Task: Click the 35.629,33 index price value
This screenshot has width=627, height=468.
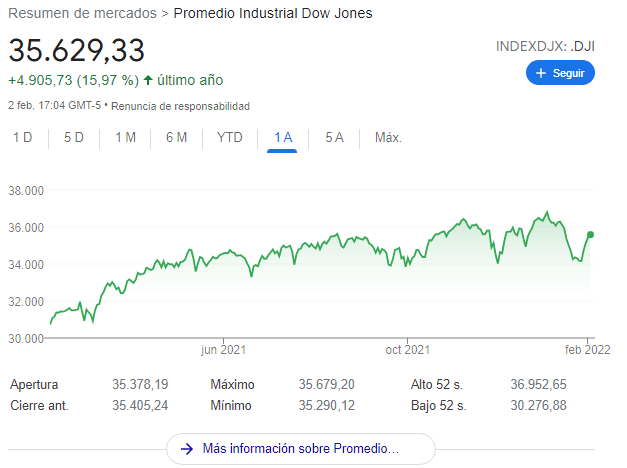Action: click(77, 50)
